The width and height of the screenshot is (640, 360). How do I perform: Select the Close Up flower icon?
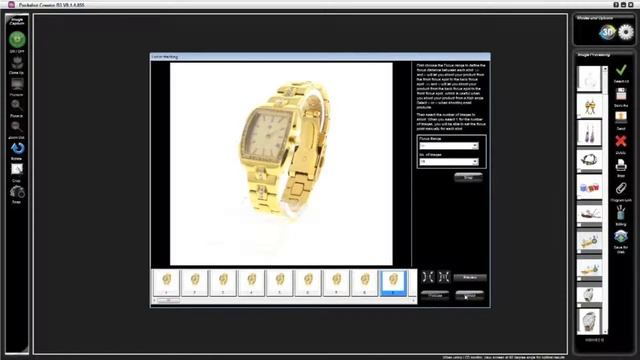(17, 63)
